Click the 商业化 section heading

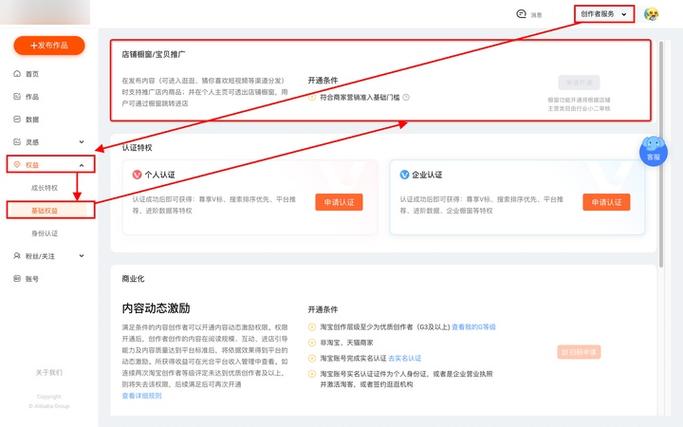point(133,279)
